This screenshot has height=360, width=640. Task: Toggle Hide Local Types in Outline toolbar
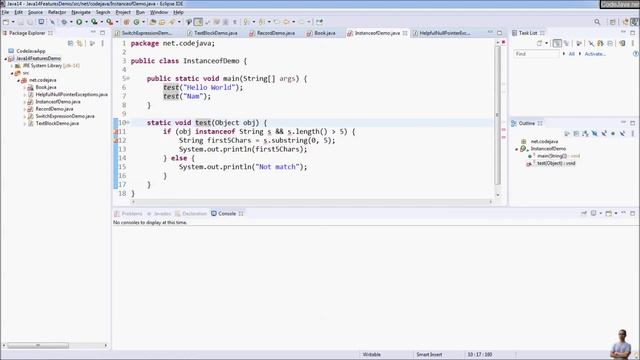click(x=622, y=133)
